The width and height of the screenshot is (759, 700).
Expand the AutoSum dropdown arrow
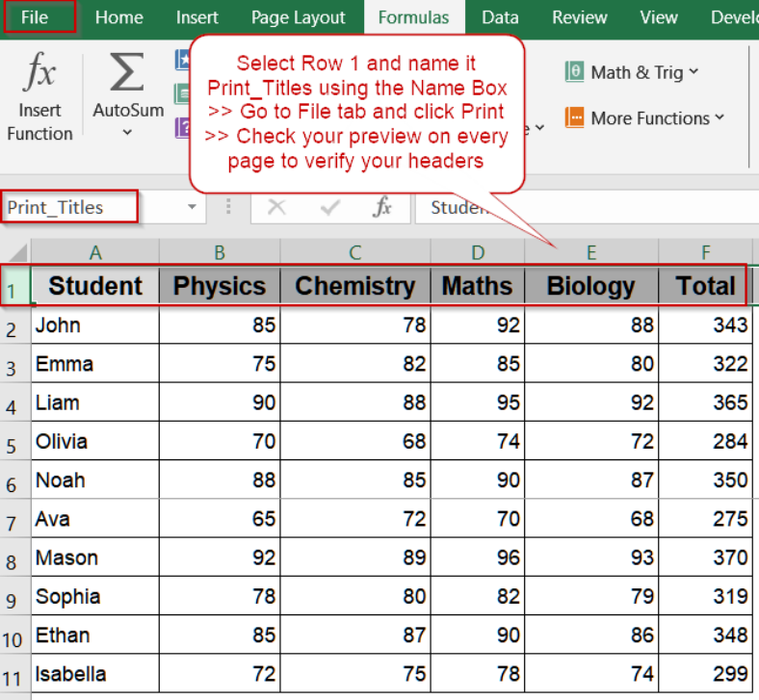click(127, 132)
